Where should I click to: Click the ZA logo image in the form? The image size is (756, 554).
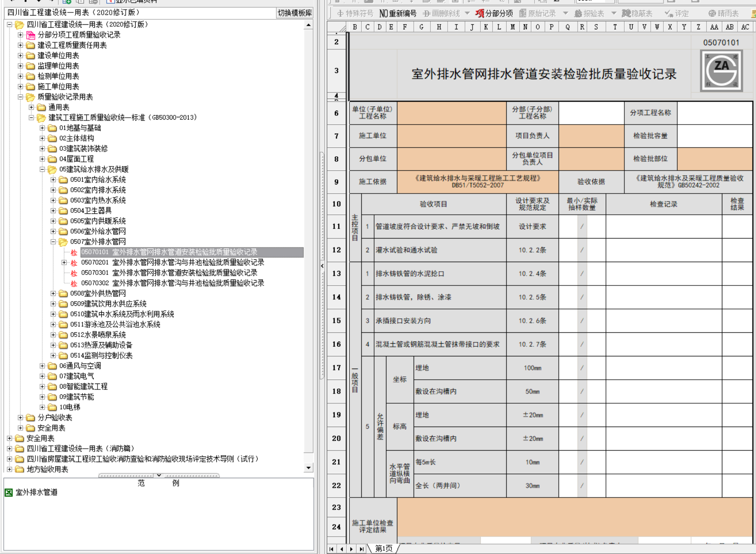(x=721, y=70)
